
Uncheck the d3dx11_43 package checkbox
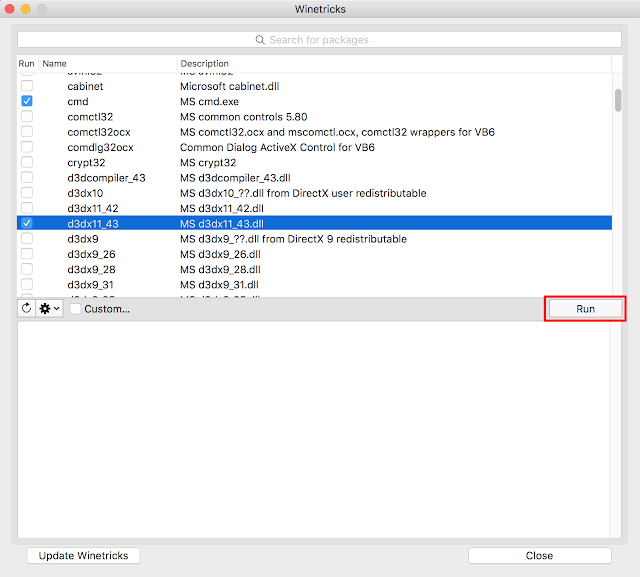point(27,223)
